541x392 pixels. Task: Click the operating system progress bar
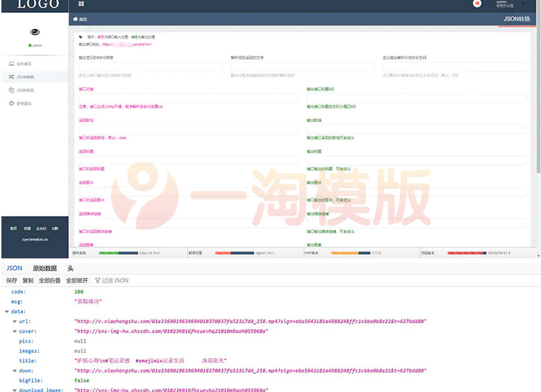pos(118,253)
